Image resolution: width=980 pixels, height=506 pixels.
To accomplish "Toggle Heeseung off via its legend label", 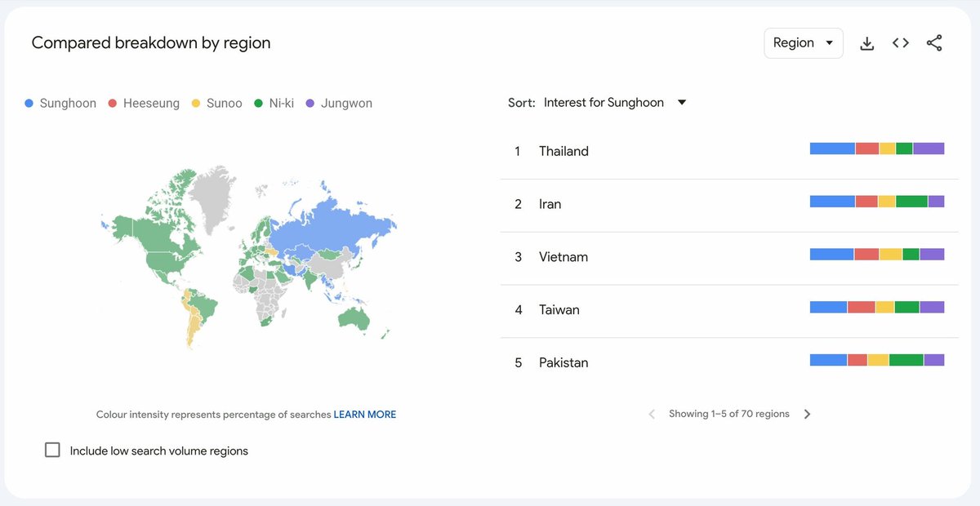I will coord(151,103).
